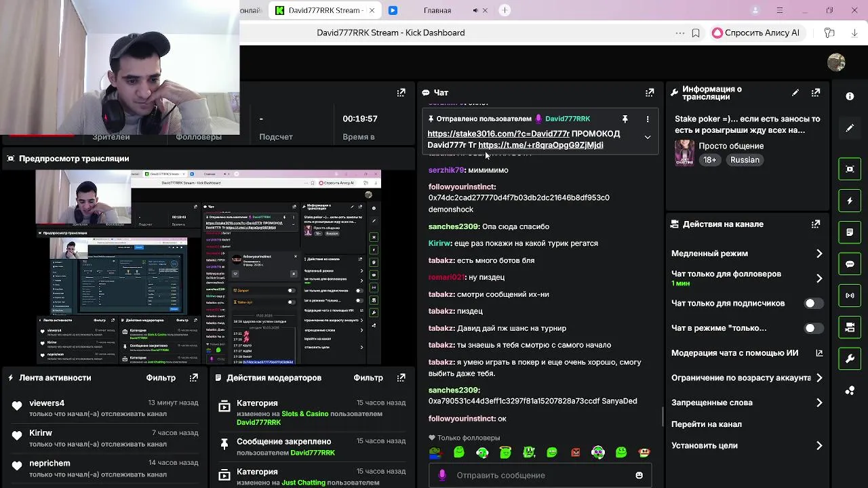Screen dimensions: 868x488
Task: Click Спросить Алису AI button
Action: pyautogui.click(x=756, y=33)
